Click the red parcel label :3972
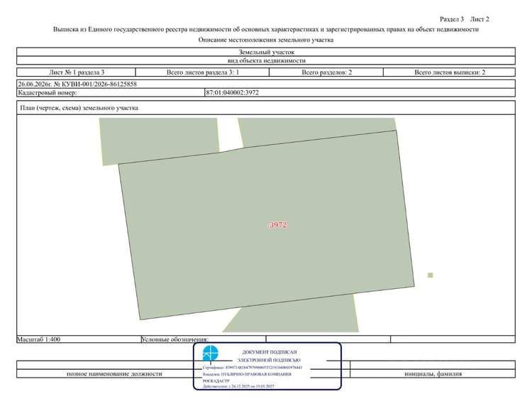This screenshot has width=532, height=411. [x=277, y=225]
